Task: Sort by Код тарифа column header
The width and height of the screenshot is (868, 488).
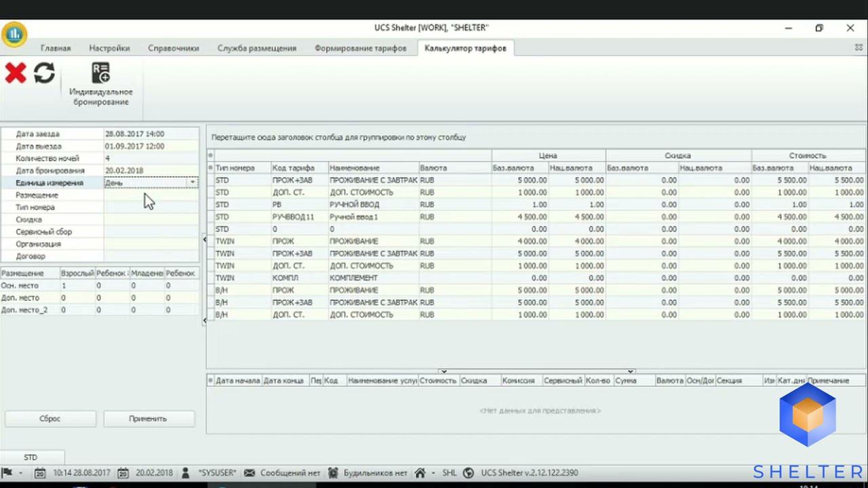Action: [299, 167]
